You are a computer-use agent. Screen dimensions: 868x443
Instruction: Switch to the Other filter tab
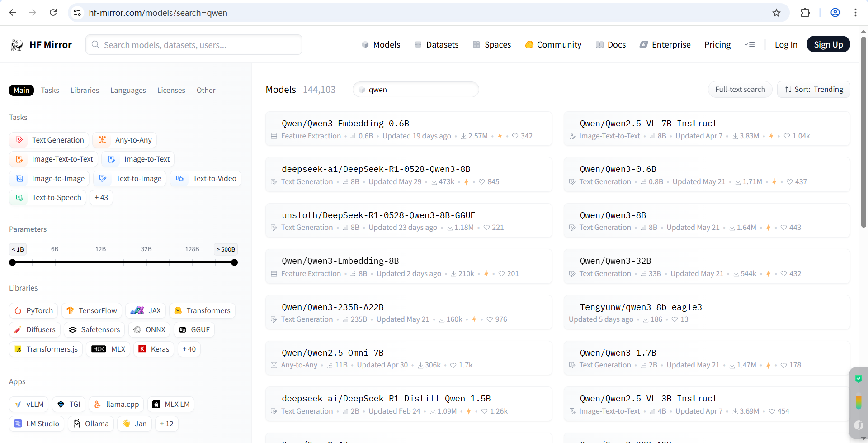pyautogui.click(x=206, y=91)
